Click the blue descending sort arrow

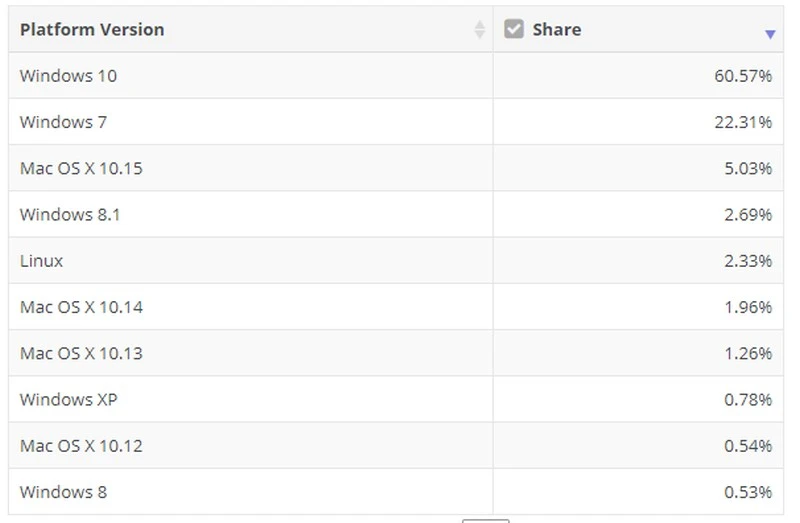[770, 34]
